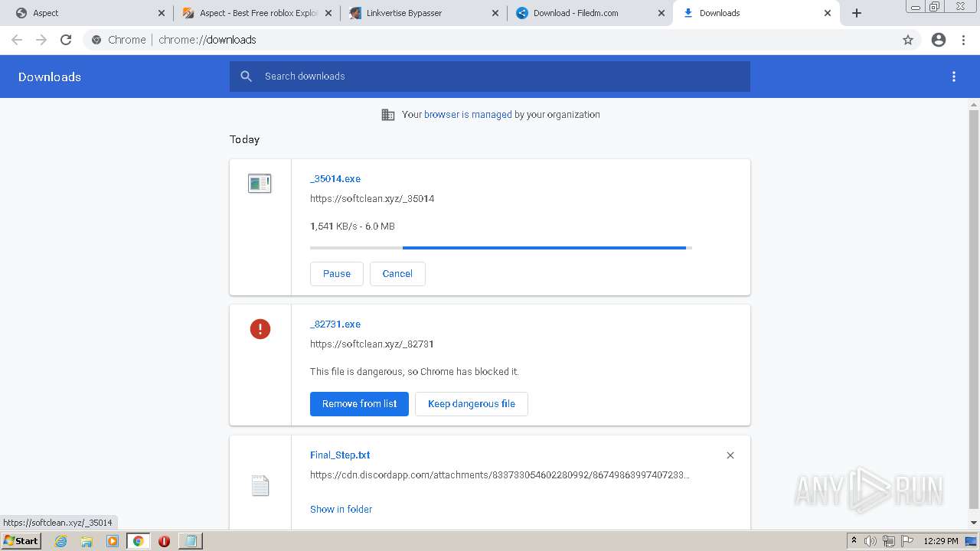Close the first Aspect tab
Screen dimensions: 980x551
coord(162,13)
